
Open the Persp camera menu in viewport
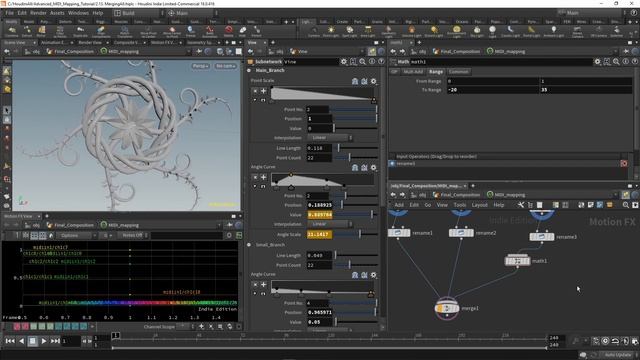(200, 66)
